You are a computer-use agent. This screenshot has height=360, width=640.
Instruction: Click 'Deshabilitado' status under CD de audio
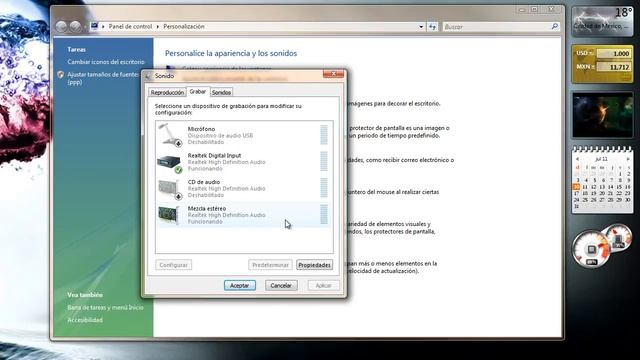(206, 195)
